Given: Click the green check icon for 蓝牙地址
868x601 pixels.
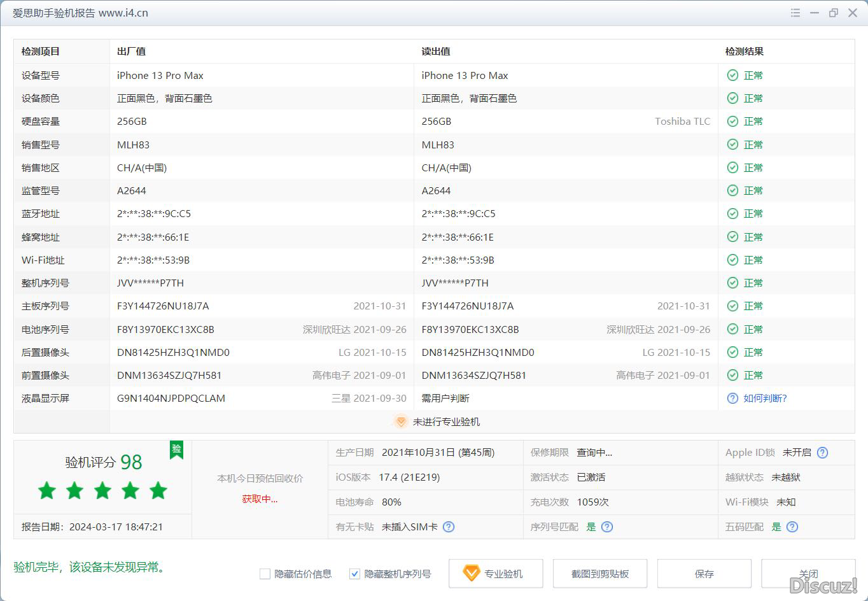Looking at the screenshot, I should [732, 213].
